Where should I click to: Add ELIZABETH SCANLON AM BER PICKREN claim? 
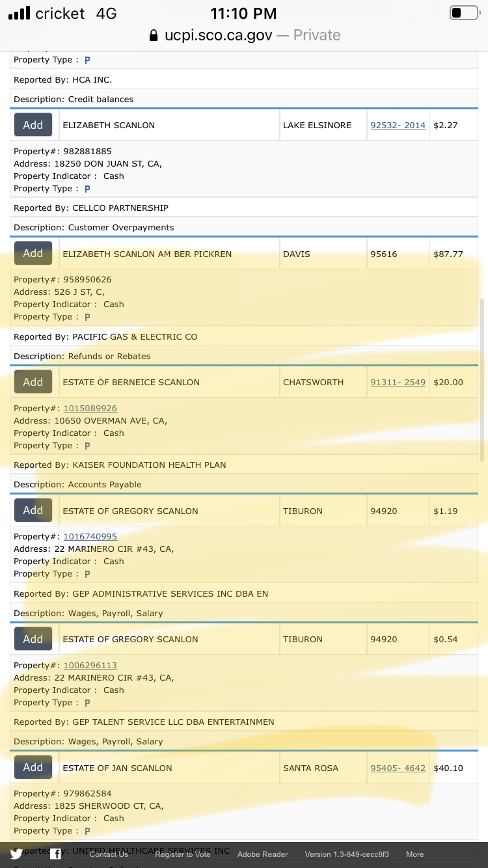click(33, 254)
